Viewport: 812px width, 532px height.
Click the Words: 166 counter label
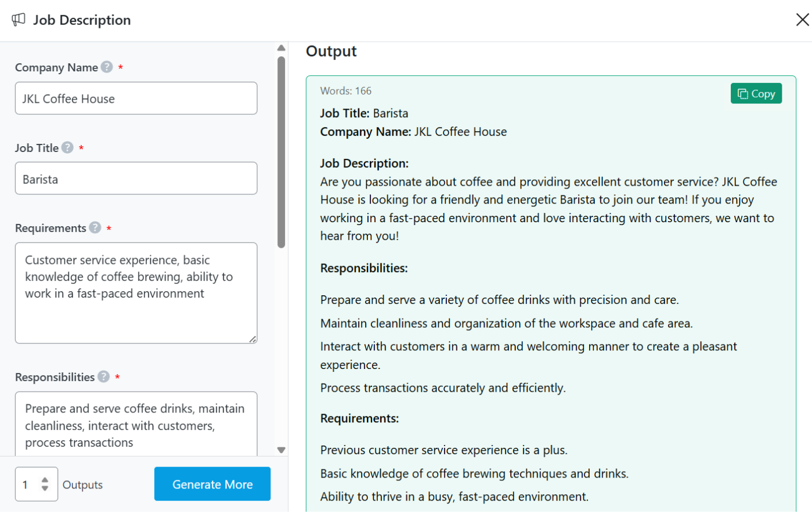[x=346, y=91]
